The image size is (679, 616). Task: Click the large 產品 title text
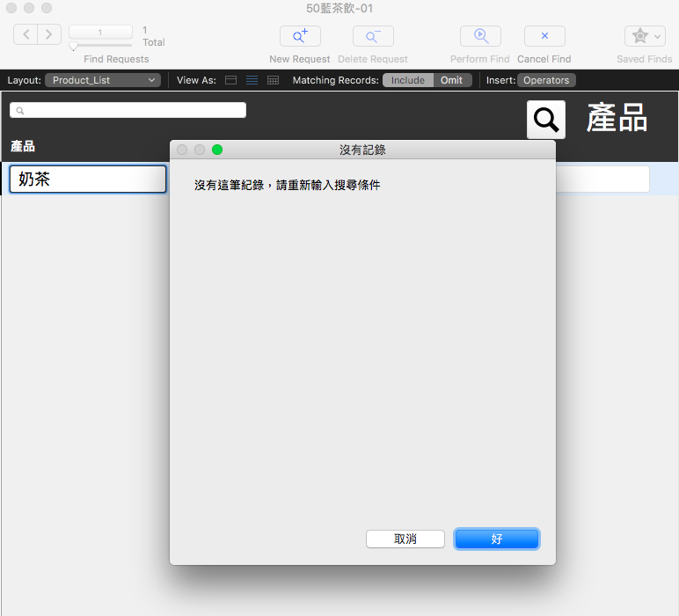pos(617,118)
